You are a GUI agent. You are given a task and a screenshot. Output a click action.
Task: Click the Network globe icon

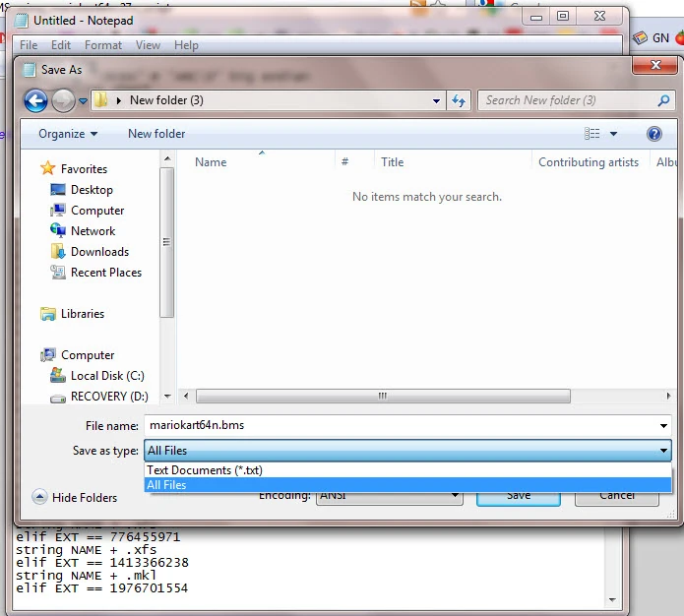pyautogui.click(x=58, y=230)
